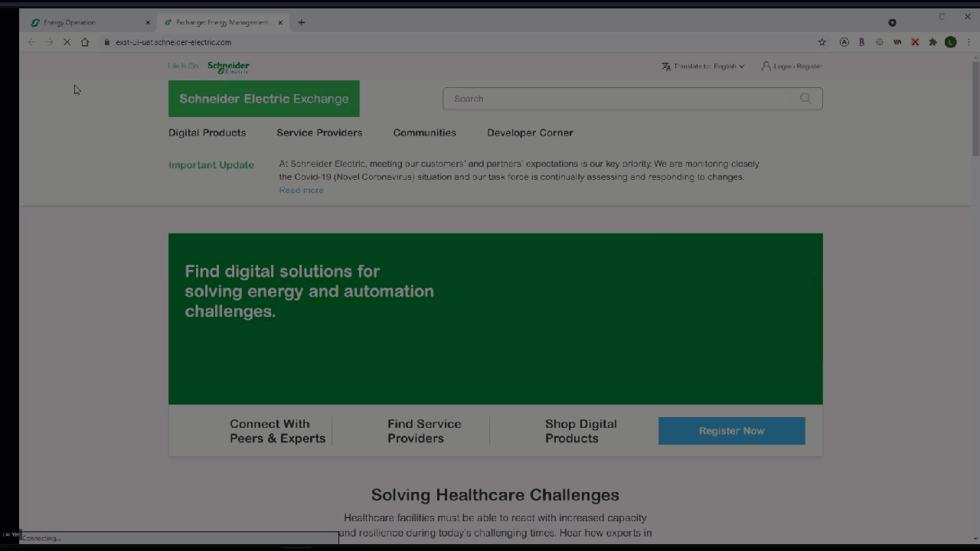This screenshot has height=551, width=980.
Task: Go forward to the next page
Action: coord(49,42)
